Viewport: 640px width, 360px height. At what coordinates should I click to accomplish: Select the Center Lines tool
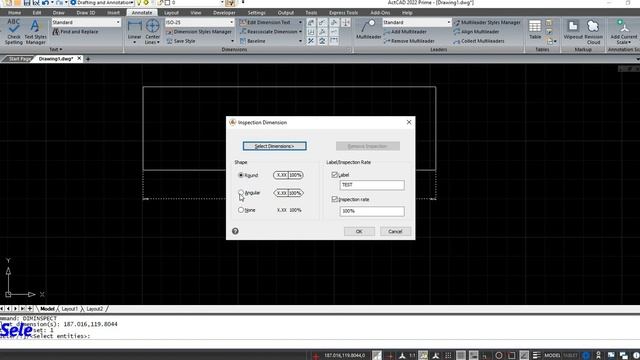152,31
